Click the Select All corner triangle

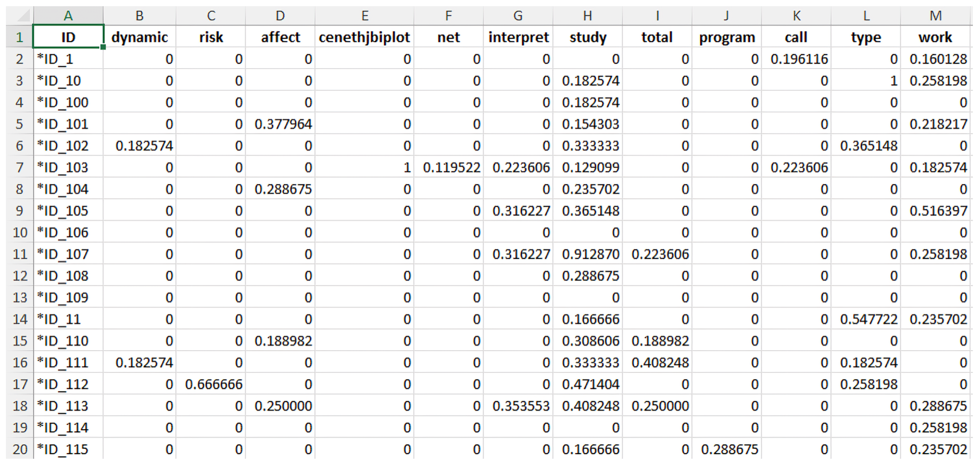click(x=20, y=16)
